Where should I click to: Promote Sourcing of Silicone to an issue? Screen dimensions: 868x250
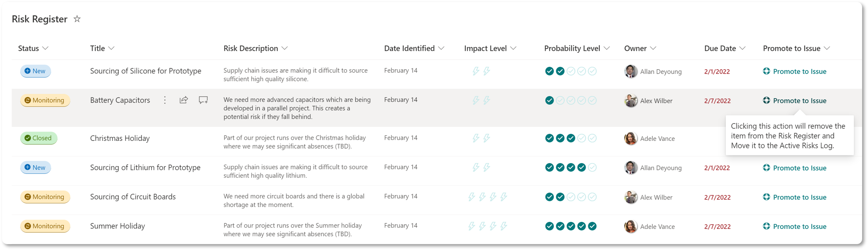(799, 71)
